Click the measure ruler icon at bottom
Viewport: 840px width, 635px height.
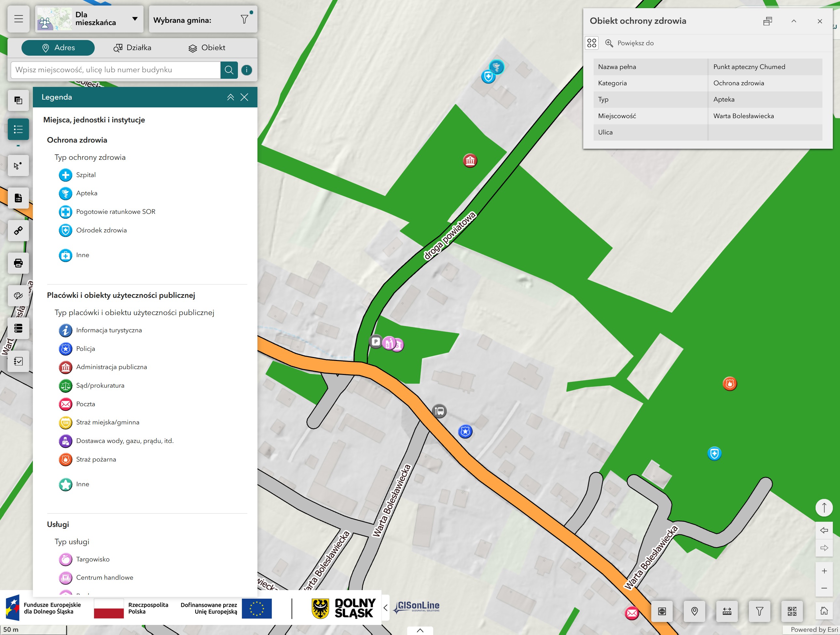click(x=727, y=611)
